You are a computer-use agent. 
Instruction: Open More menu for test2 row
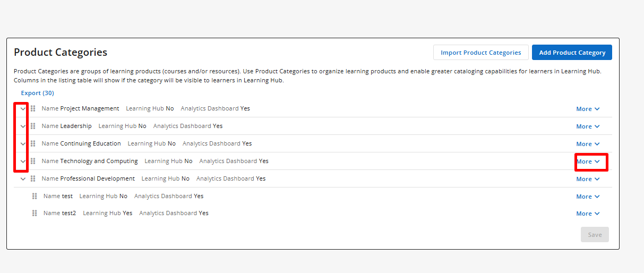pos(588,214)
